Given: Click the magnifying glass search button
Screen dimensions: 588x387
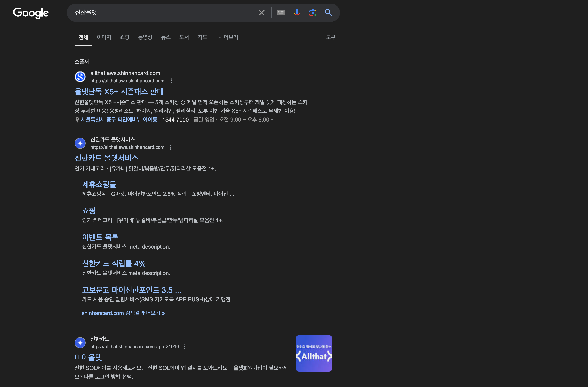Looking at the screenshot, I should pos(328,13).
